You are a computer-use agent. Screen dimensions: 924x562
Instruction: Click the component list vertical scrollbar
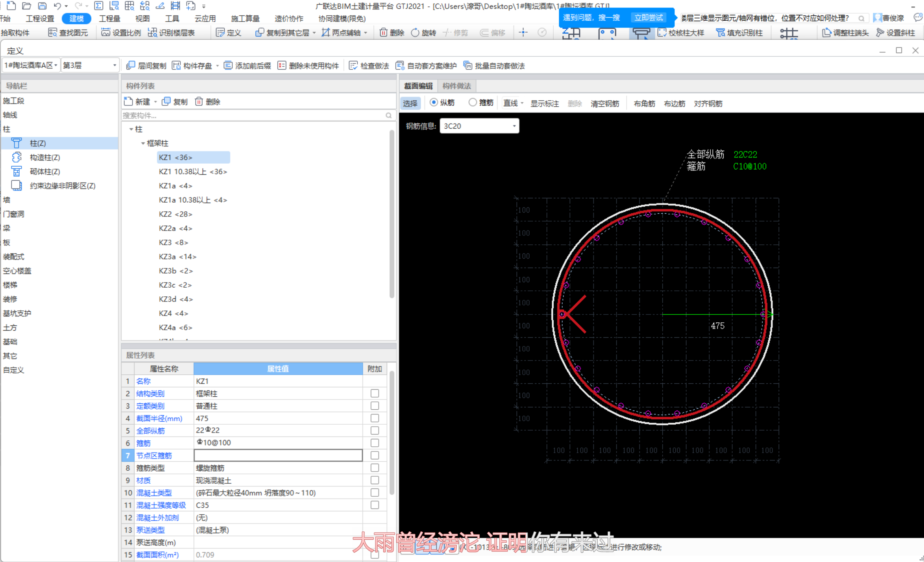(392, 214)
